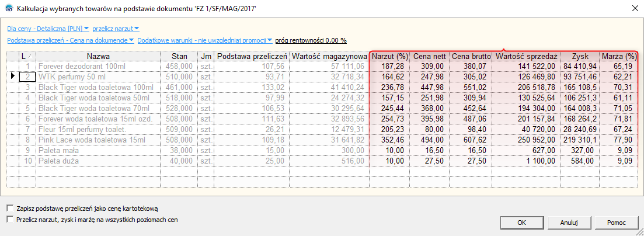Sort by the 'L' column header

tap(27, 56)
